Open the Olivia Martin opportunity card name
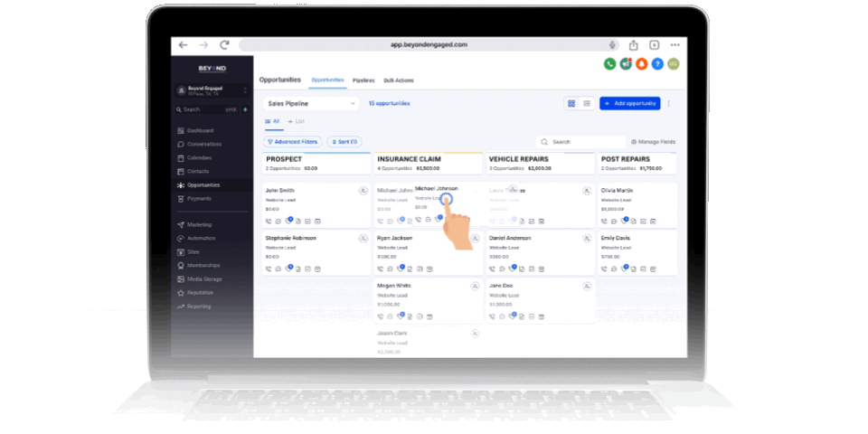Screen dimensions: 868x434 click(x=618, y=191)
